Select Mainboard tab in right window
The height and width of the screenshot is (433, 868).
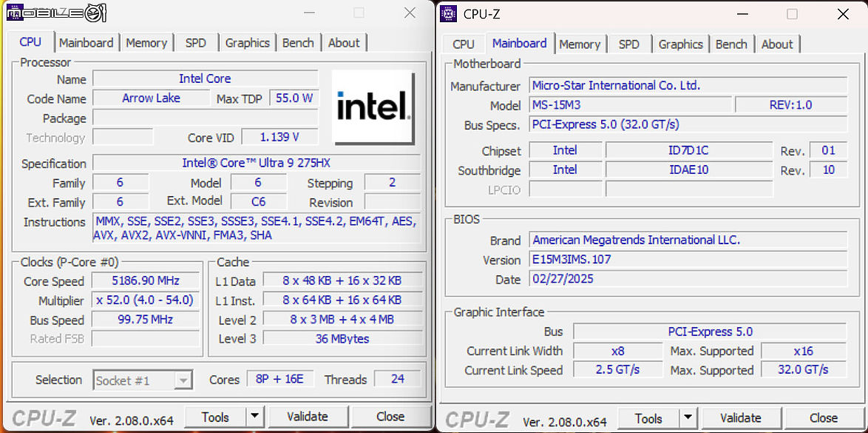(519, 43)
